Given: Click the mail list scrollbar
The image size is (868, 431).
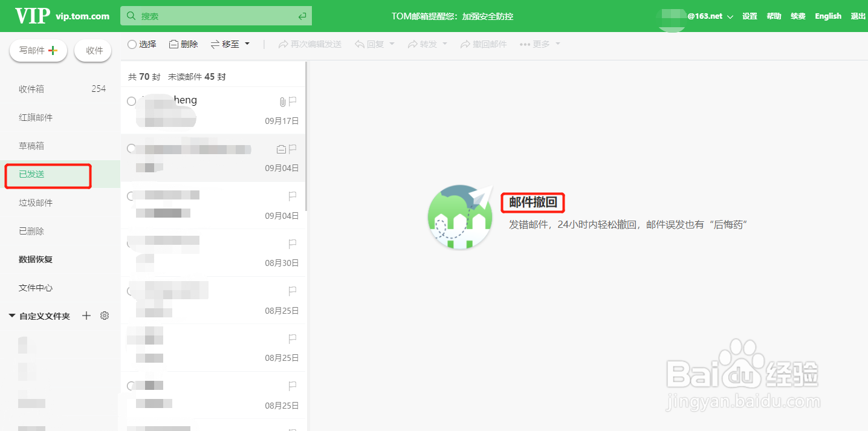Looking at the screenshot, I should click(306, 136).
